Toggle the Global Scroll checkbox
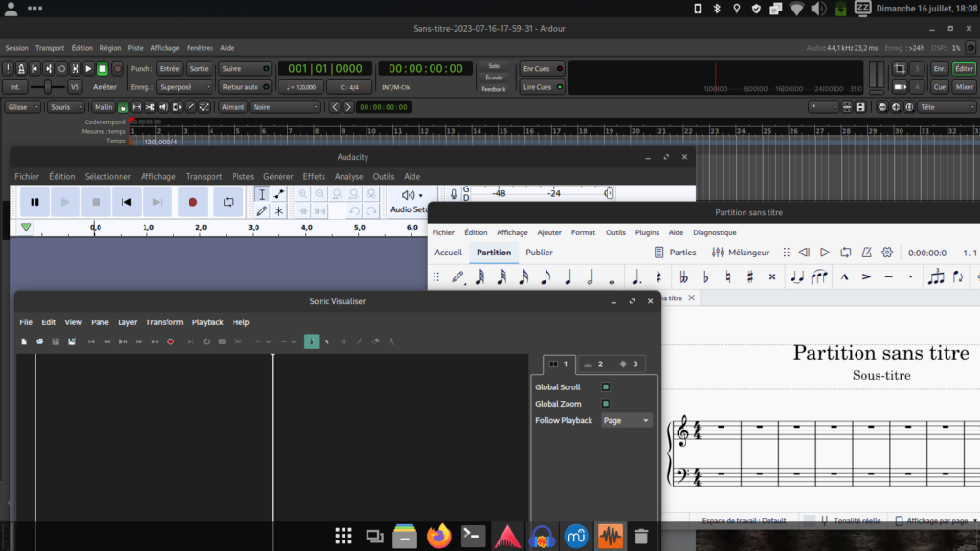Image resolution: width=980 pixels, height=551 pixels. click(x=605, y=387)
